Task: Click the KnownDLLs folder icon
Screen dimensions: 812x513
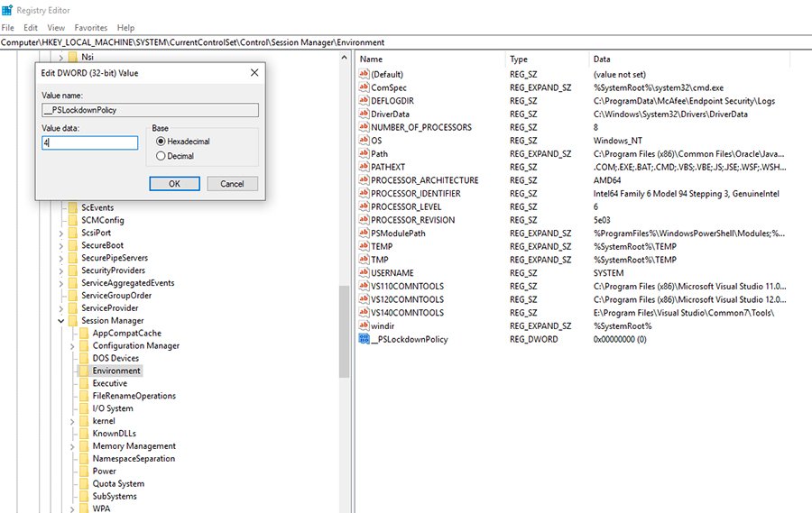Action: (x=83, y=434)
